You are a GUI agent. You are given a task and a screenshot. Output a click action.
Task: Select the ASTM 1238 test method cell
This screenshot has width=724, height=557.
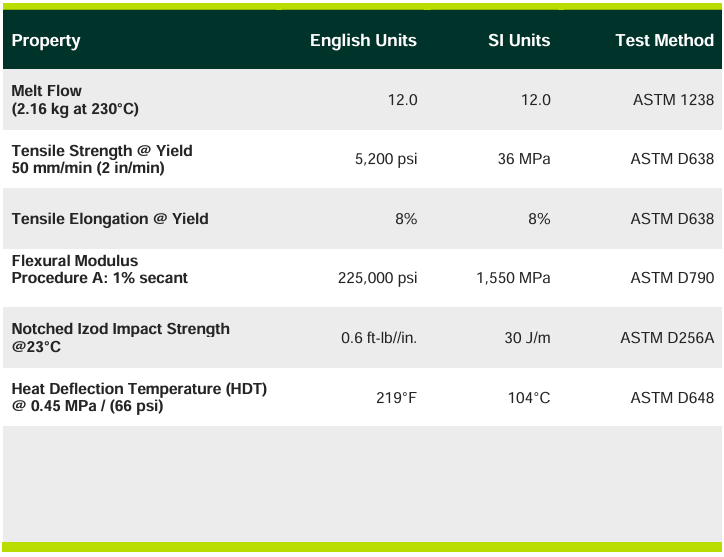pos(673,100)
